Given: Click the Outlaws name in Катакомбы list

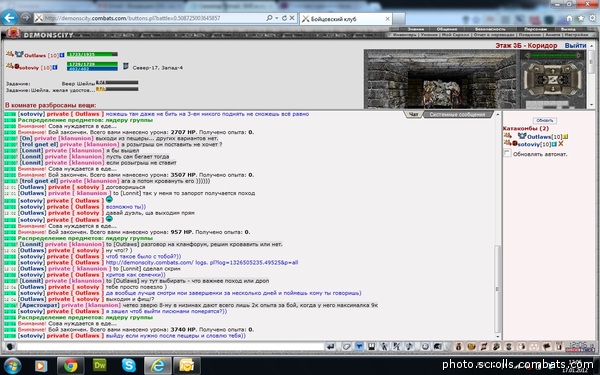Looking at the screenshot, I should 539,137.
